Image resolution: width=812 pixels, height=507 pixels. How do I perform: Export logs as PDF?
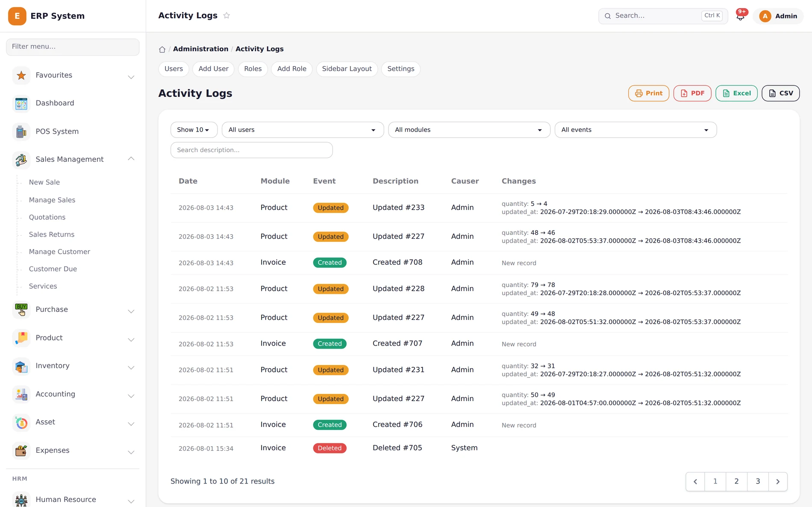[692, 93]
